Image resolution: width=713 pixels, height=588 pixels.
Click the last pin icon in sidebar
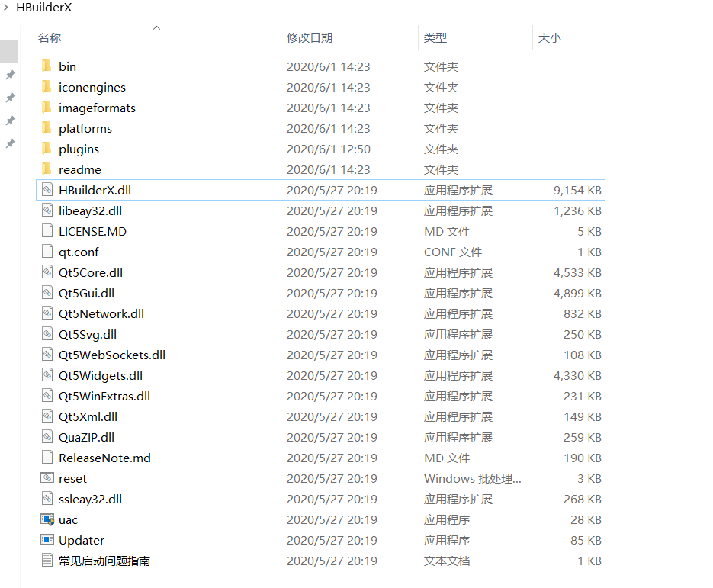click(11, 143)
